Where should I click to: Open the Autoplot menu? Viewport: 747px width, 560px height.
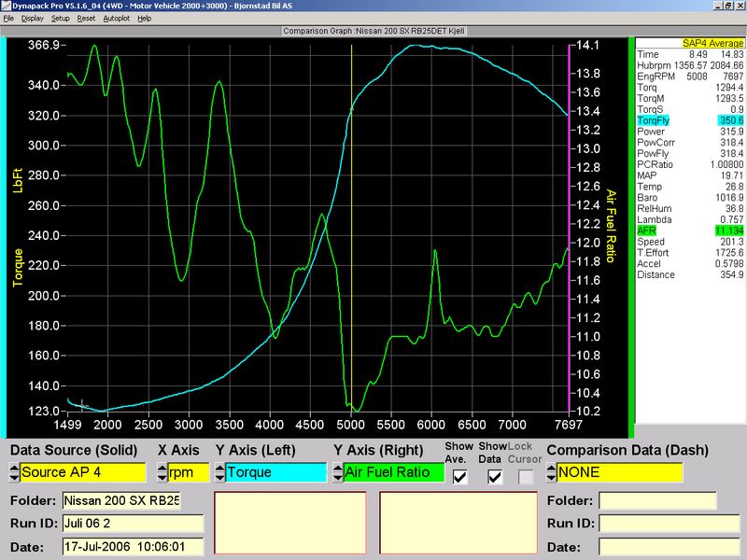pos(116,19)
